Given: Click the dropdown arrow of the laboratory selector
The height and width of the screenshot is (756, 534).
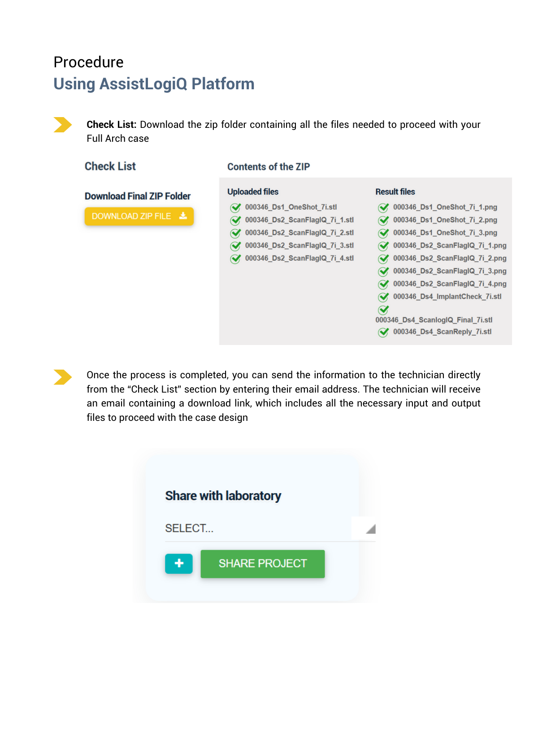Looking at the screenshot, I should pos(370,529).
